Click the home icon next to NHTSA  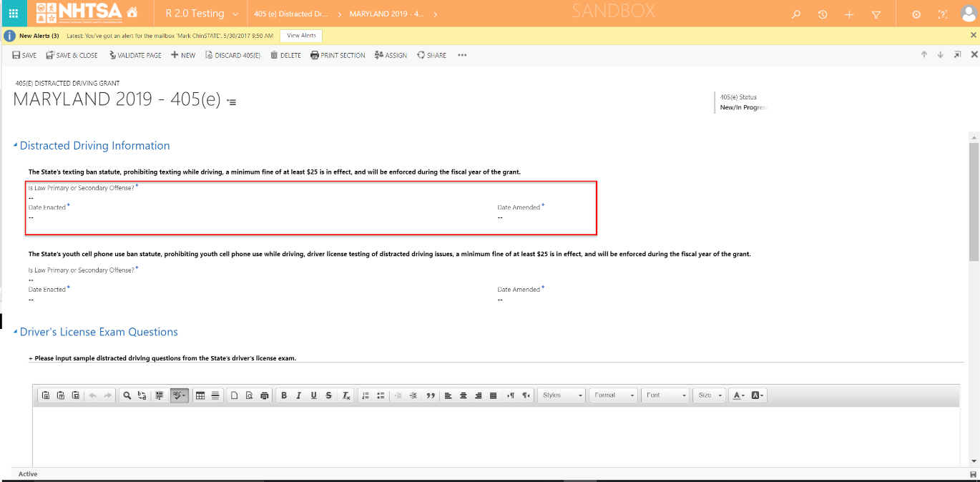click(132, 14)
